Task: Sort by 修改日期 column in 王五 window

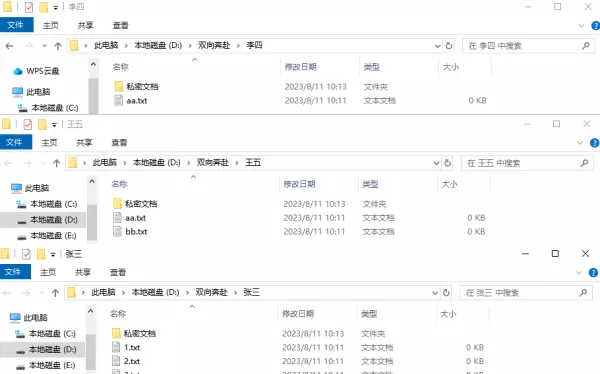Action: click(299, 184)
